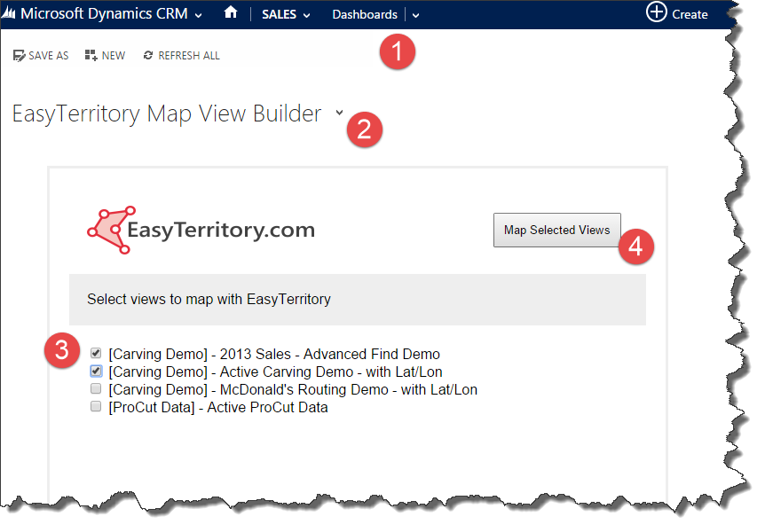Expand the EasyTerritory Map View Builder dropdown
This screenshot has height=532, width=765.
tap(339, 113)
